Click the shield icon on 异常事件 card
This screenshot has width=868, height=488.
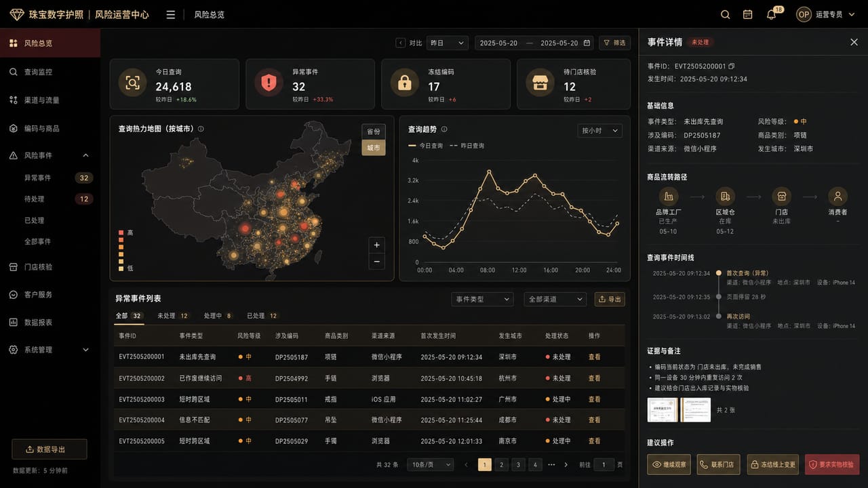pos(269,83)
